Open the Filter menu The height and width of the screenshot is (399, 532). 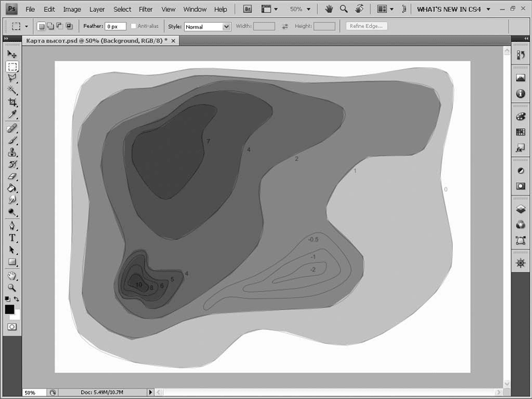146,9
